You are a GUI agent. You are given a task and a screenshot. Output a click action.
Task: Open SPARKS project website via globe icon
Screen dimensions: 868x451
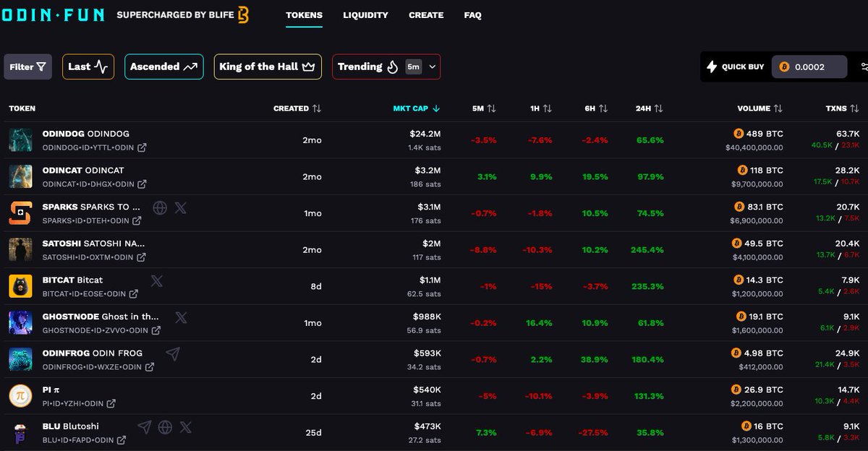[161, 207]
